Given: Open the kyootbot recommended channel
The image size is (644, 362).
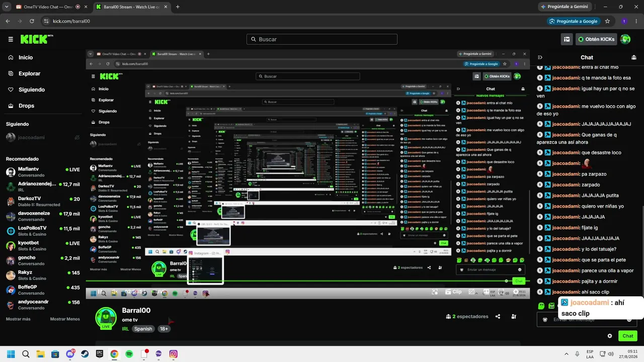Looking at the screenshot, I should pyautogui.click(x=43, y=245).
